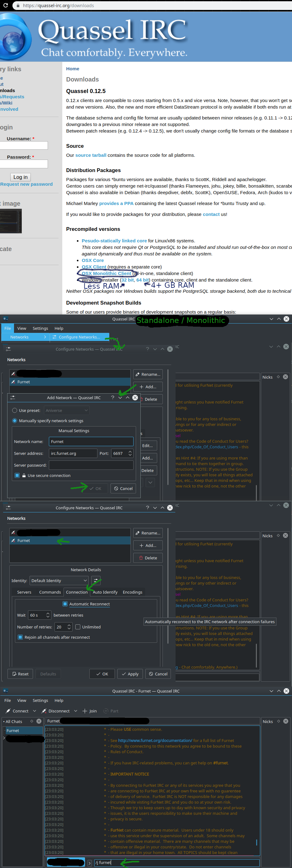Open the Aniverse preset dropdown
The width and height of the screenshot is (292, 868).
[x=66, y=410]
